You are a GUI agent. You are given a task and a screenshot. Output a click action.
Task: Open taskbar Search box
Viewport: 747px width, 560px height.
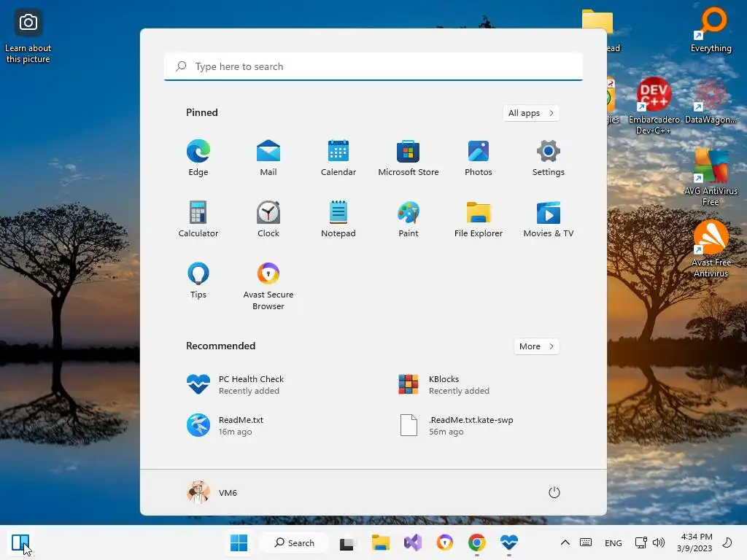tap(295, 542)
